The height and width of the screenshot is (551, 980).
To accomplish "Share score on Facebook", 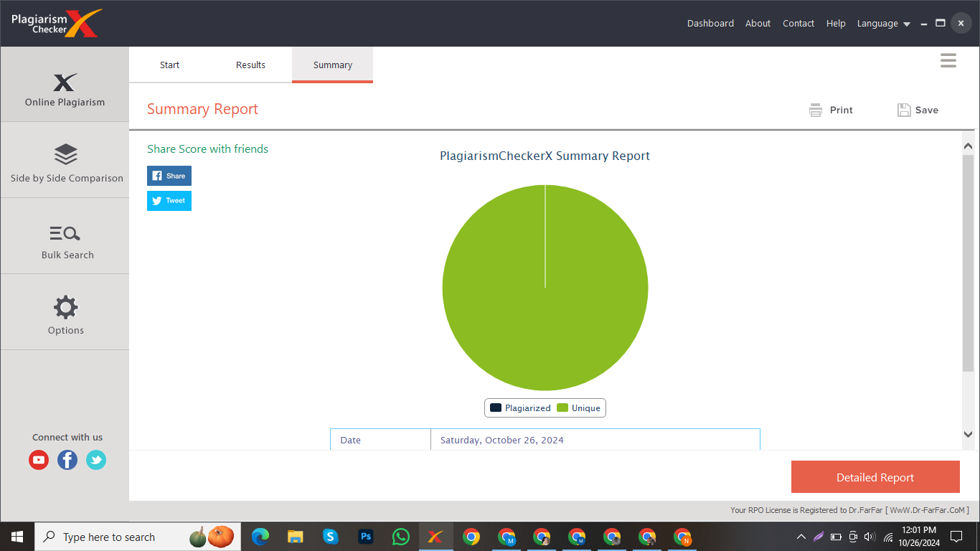I will (169, 176).
